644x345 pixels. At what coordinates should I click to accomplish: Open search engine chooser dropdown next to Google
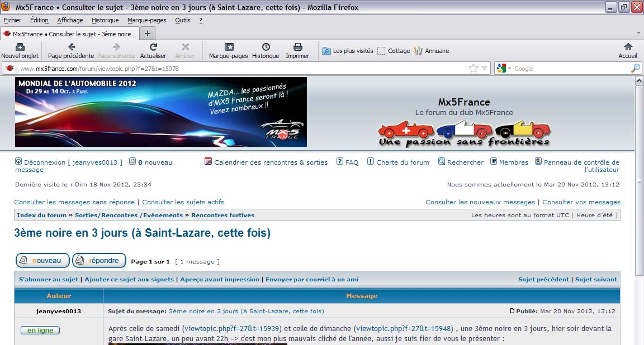point(509,69)
